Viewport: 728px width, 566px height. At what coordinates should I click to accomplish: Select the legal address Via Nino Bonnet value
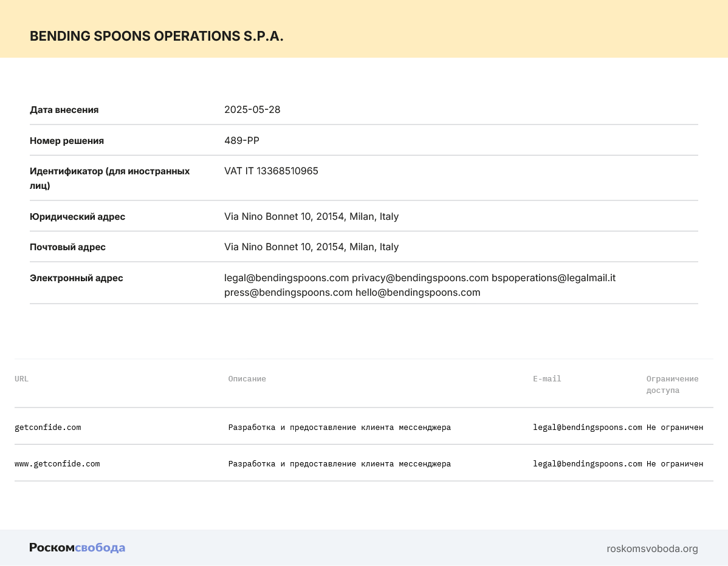[312, 217]
